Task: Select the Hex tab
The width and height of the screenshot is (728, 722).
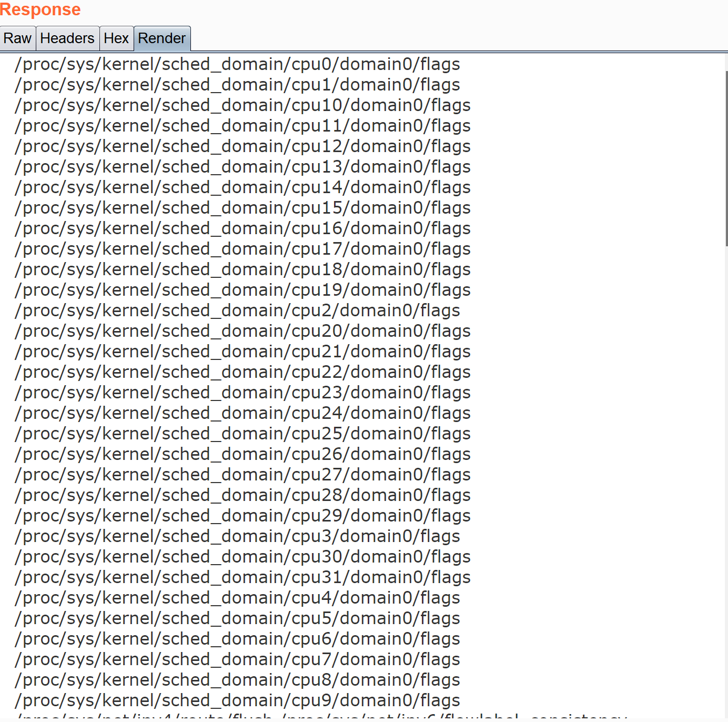Action: pyautogui.click(x=116, y=38)
